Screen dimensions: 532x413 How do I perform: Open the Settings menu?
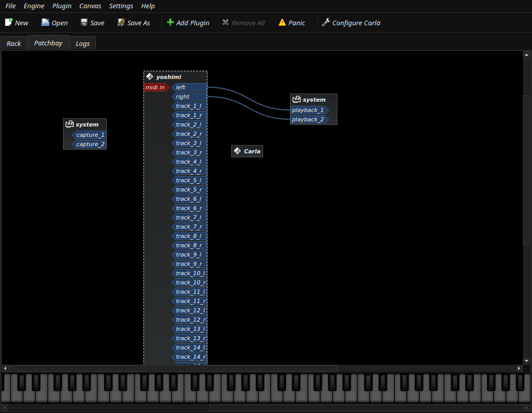(121, 6)
